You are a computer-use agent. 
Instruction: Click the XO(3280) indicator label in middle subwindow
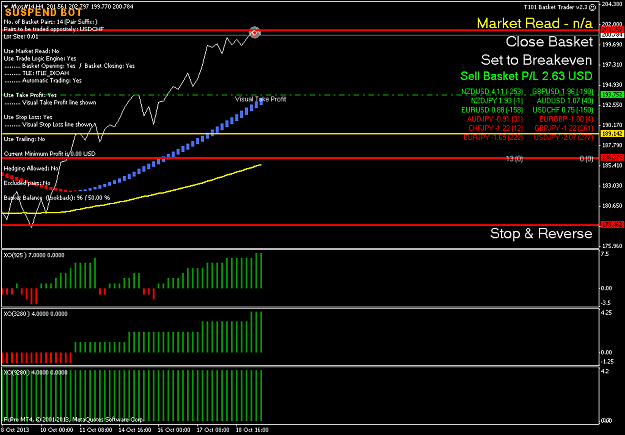[x=35, y=314]
